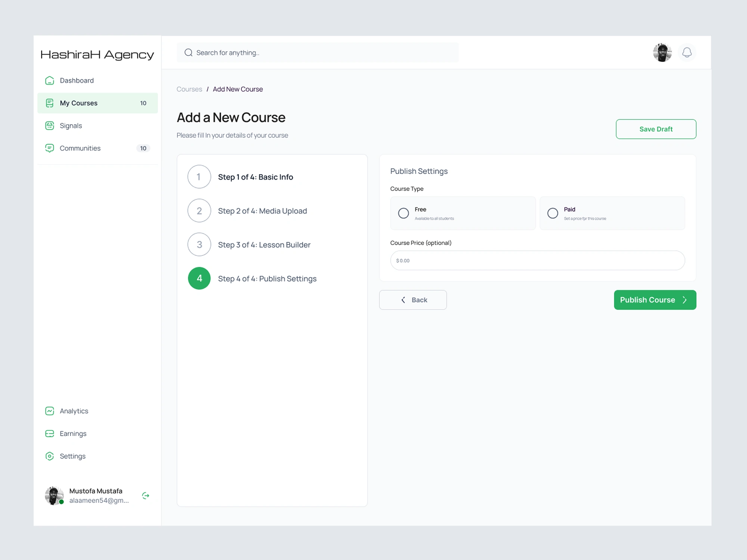Select the Paid course type radio
The image size is (747, 560).
pos(552,213)
